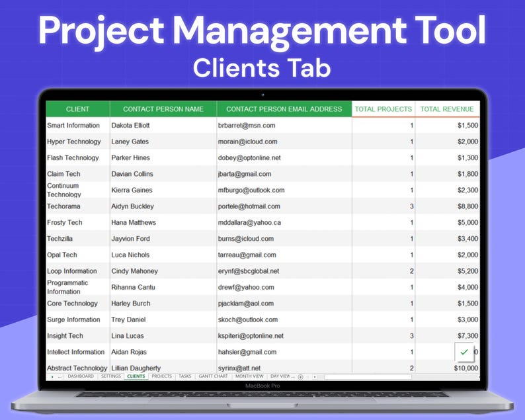The width and height of the screenshot is (525, 420).
Task: Click contact name Lillian Daugherty
Action: [136, 368]
